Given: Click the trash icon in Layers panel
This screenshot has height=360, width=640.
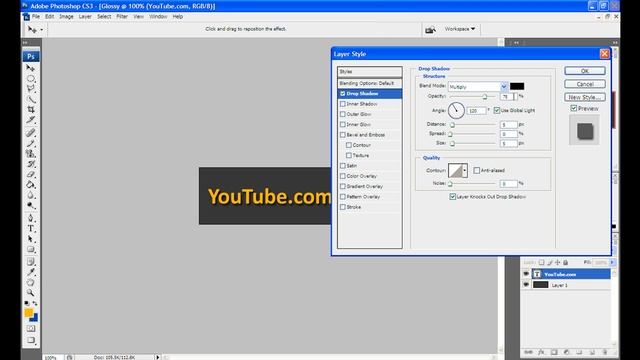Looking at the screenshot, I should pos(605,352).
